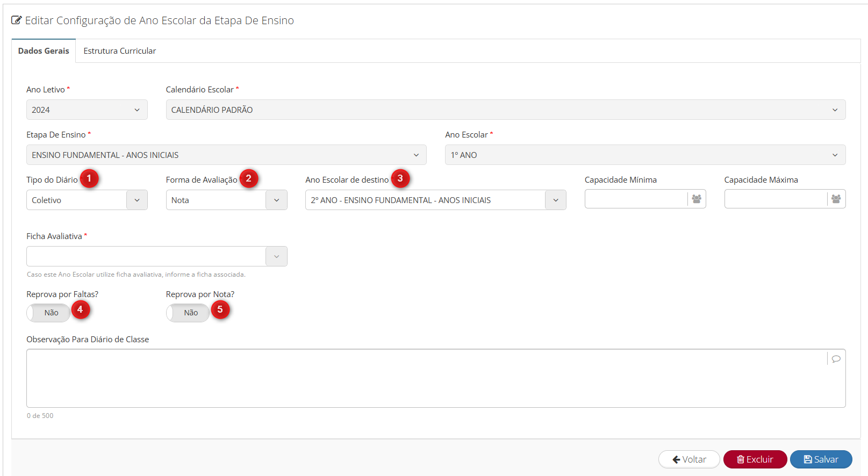868x476 pixels.
Task: Click red marker 1 next to Tipo do Diário
Action: pos(89,178)
